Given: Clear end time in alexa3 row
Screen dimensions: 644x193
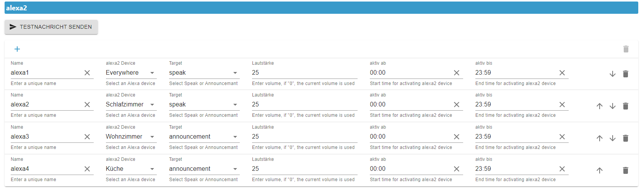Looking at the screenshot, I should tap(562, 137).
